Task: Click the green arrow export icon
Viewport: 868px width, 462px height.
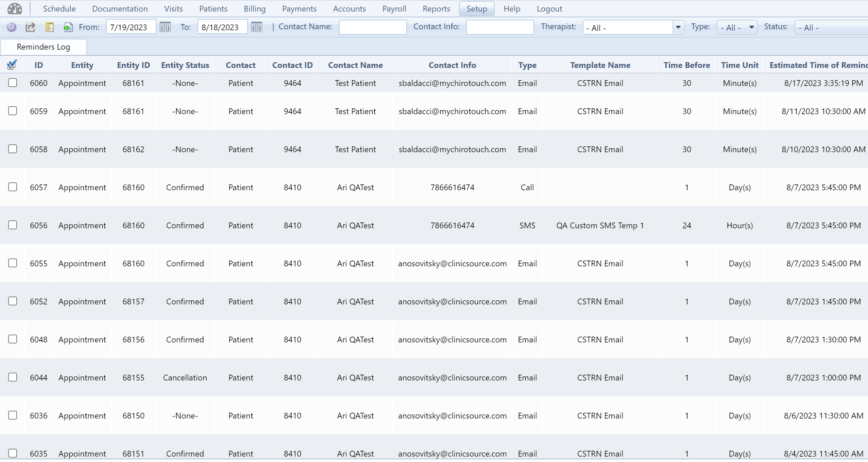Action: pos(68,27)
